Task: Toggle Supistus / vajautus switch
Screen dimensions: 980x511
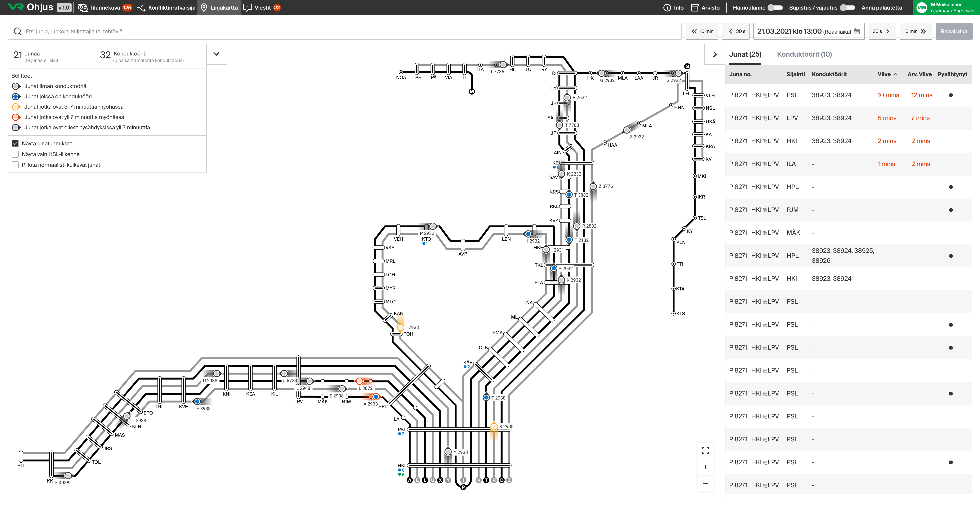Action: 847,8
